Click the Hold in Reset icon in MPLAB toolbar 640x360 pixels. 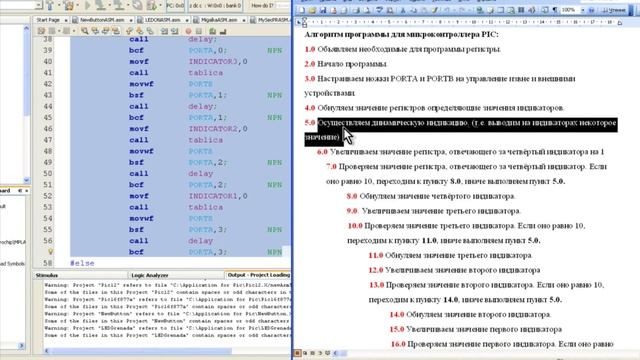(138, 5)
